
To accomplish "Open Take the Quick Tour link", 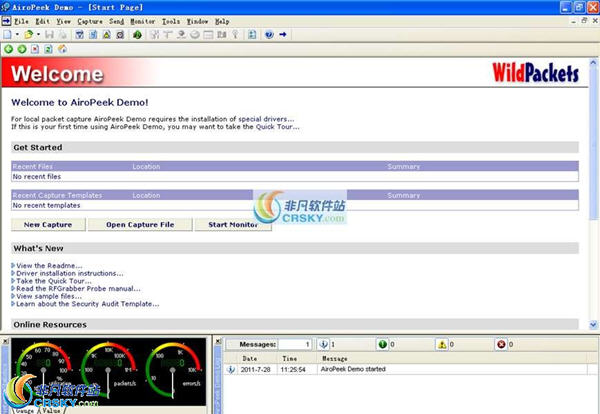I will pos(54,281).
